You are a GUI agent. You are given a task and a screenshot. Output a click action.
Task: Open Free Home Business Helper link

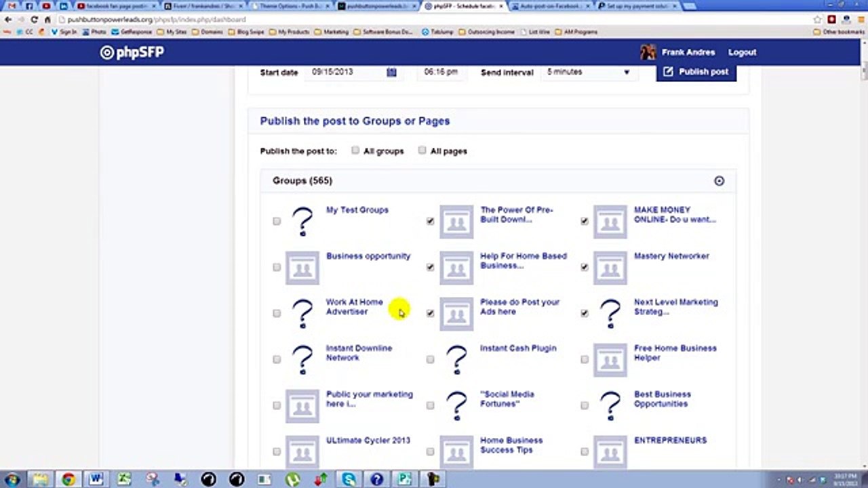coord(675,353)
